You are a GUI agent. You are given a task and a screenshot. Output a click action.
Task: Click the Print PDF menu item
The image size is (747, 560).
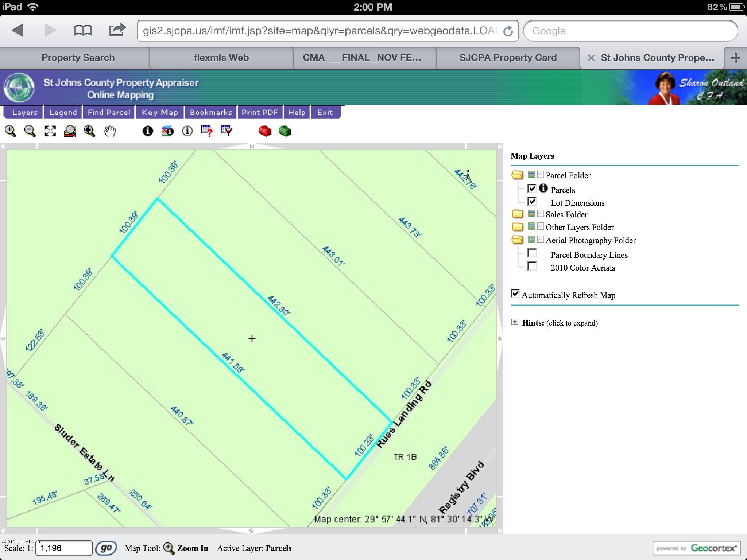click(260, 112)
